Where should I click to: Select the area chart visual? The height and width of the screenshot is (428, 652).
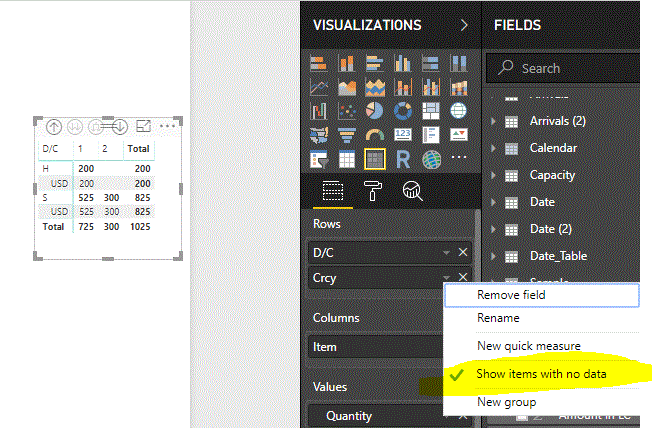coord(347,87)
